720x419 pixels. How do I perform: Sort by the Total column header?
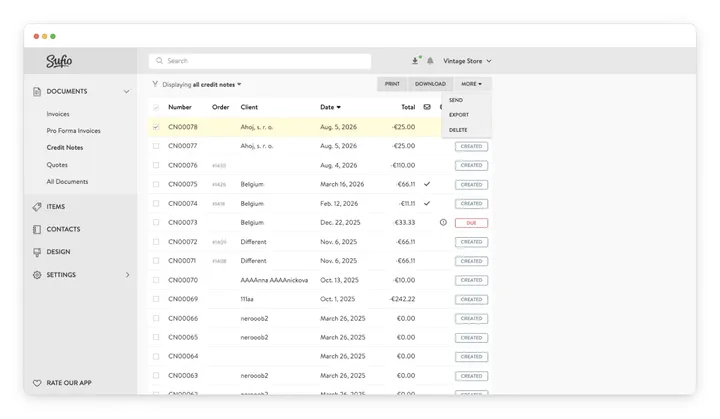[x=408, y=107]
